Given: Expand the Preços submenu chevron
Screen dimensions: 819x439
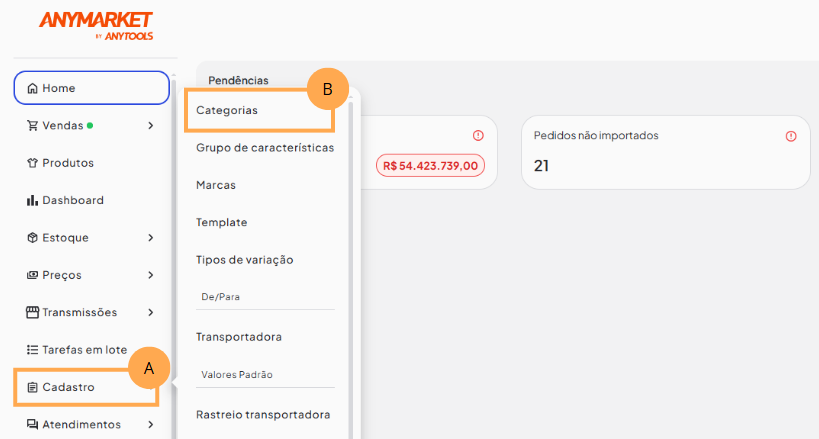Looking at the screenshot, I should pos(150,275).
